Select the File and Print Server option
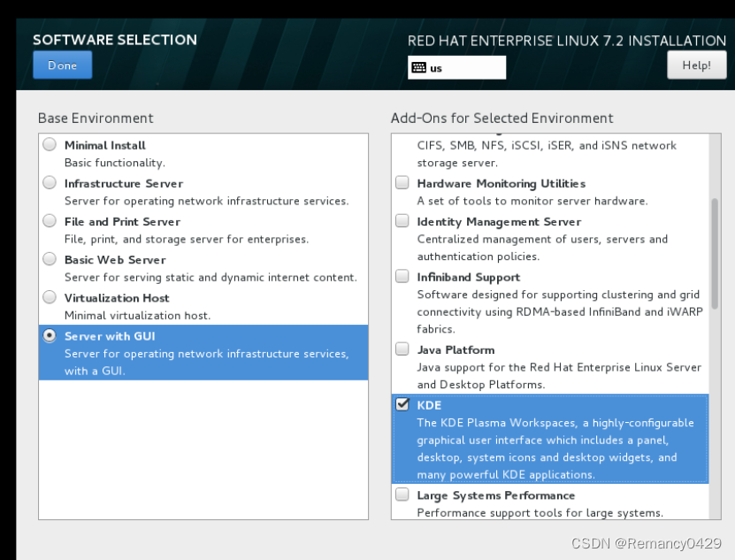 pos(50,220)
